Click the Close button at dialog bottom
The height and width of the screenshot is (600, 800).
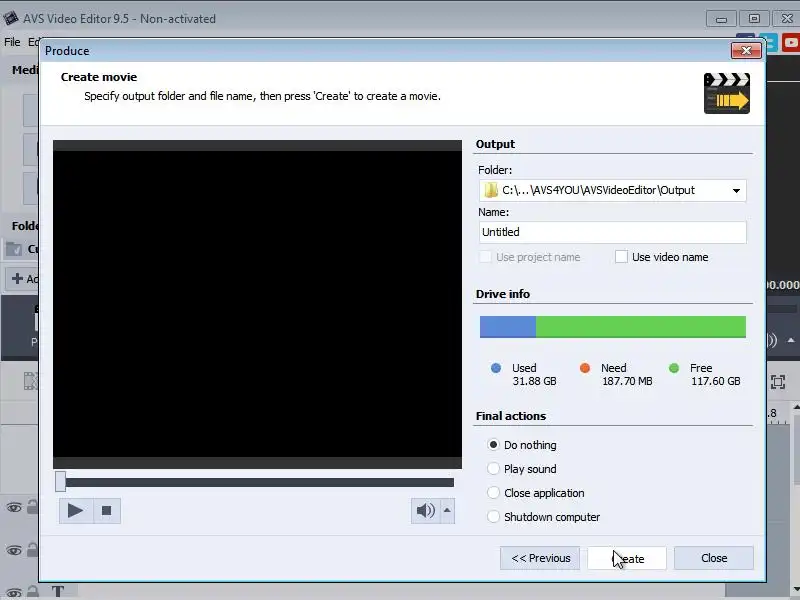[x=714, y=558]
